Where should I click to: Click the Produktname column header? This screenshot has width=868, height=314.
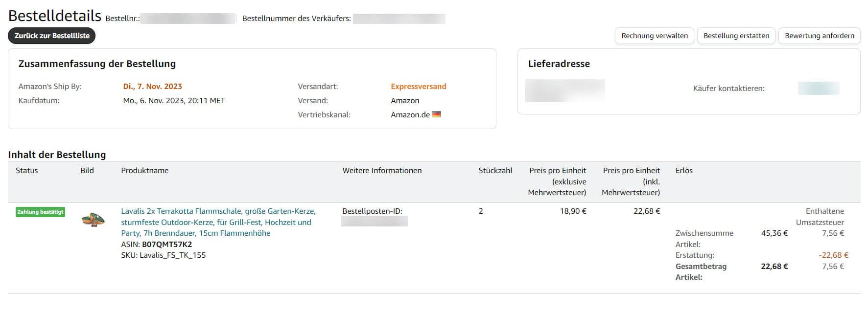(x=144, y=171)
